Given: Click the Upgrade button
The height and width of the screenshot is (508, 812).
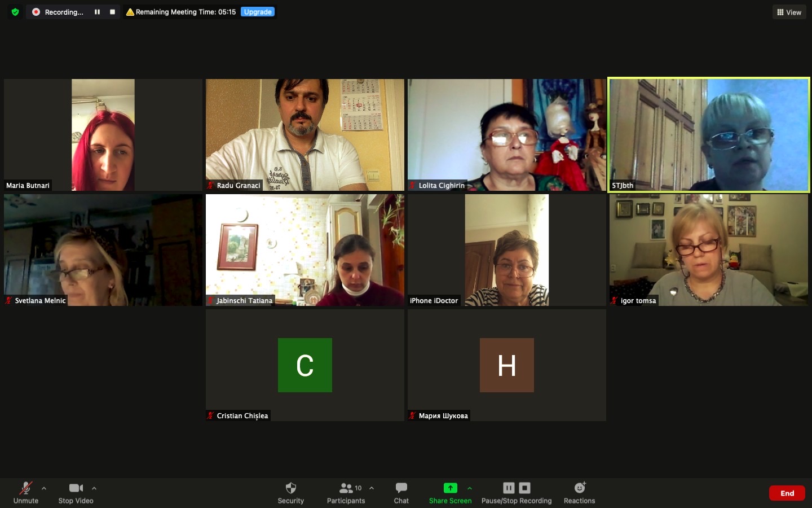Looking at the screenshot, I should point(258,12).
